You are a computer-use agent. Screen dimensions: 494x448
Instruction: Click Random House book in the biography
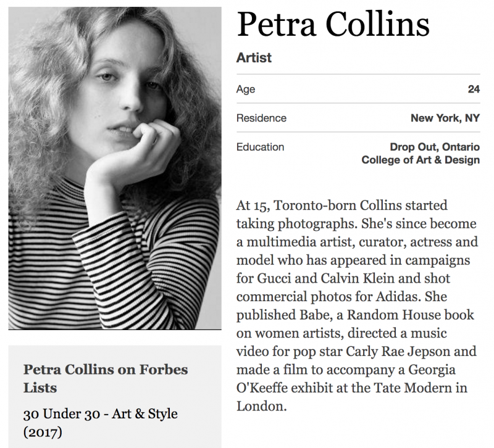click(x=410, y=315)
